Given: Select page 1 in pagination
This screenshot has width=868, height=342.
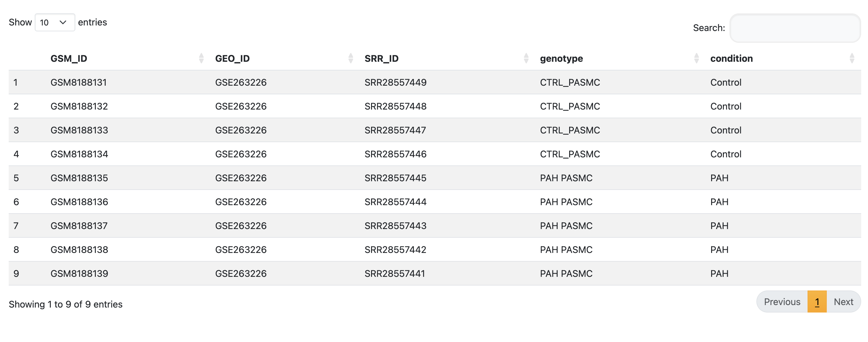Looking at the screenshot, I should point(817,302).
